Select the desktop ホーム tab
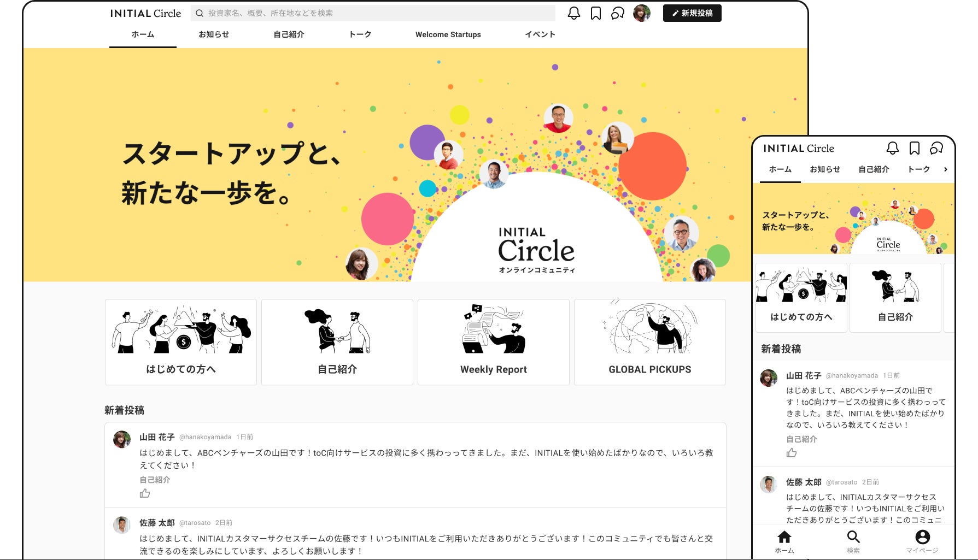This screenshot has height=560, width=978. tap(143, 34)
